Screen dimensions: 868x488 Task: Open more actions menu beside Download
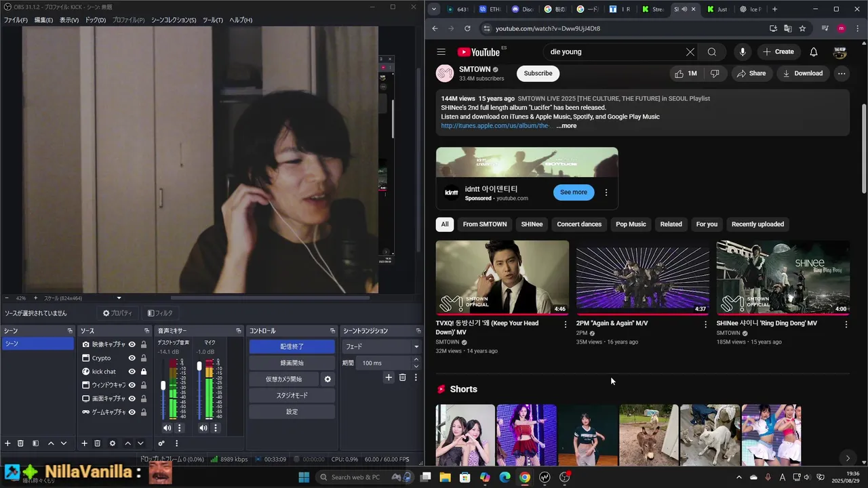click(842, 73)
